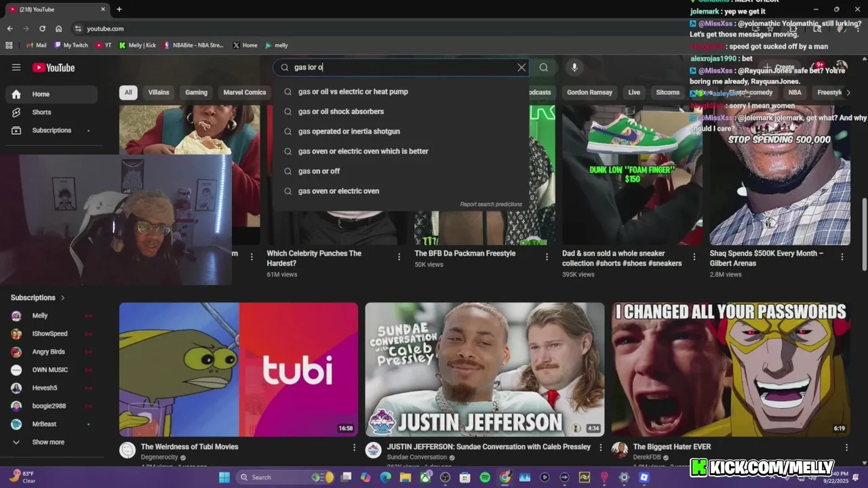Screen dimensions: 868x488
Task: Select the All filter chip
Action: coord(128,92)
